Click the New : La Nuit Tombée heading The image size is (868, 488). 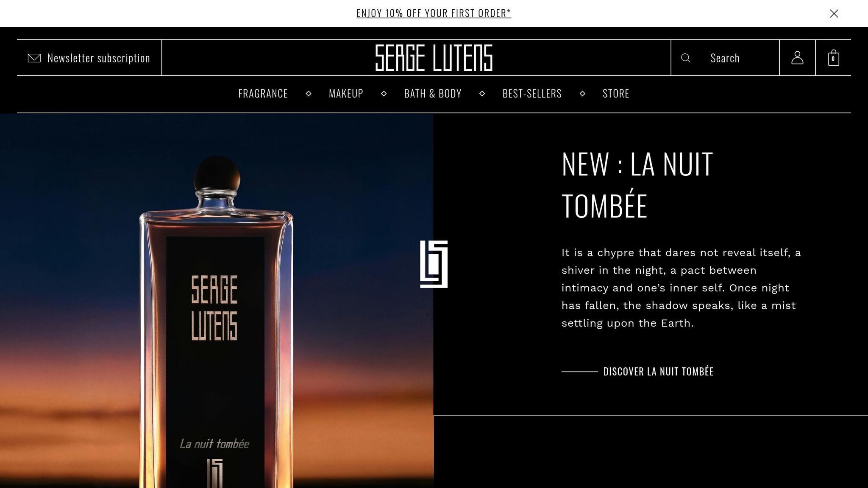point(637,185)
